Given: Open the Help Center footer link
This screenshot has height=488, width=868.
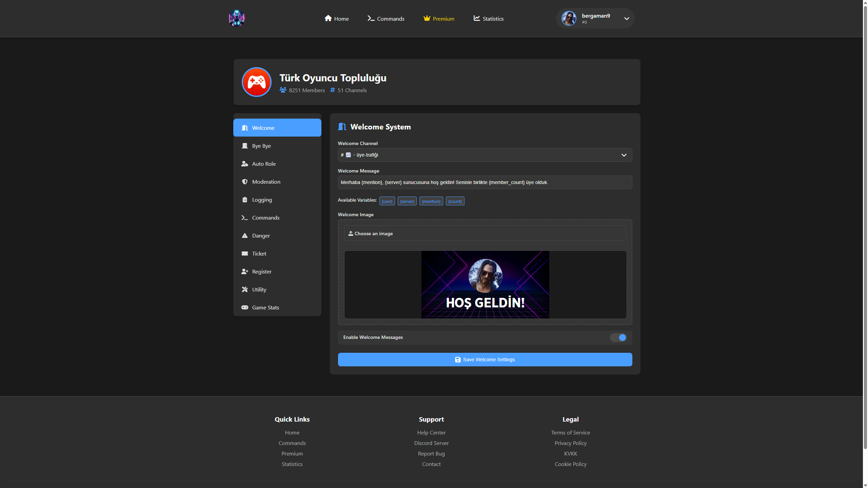Looking at the screenshot, I should point(431,432).
